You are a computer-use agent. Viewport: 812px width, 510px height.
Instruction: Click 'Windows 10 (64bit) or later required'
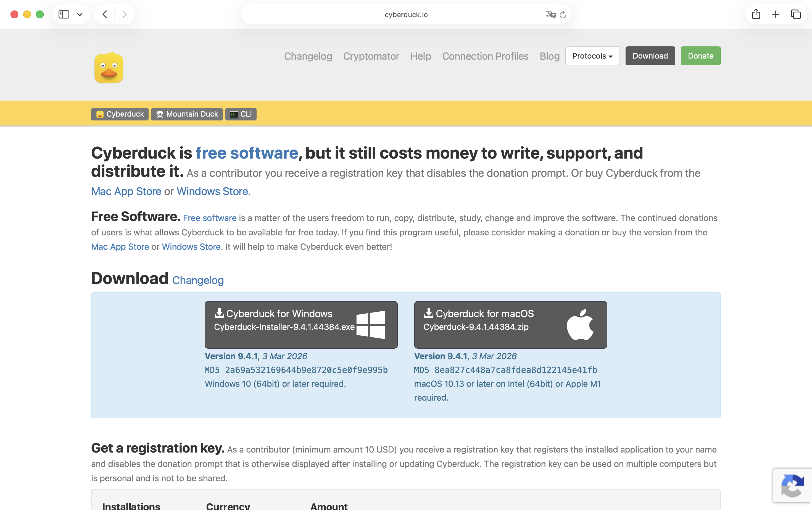point(275,384)
